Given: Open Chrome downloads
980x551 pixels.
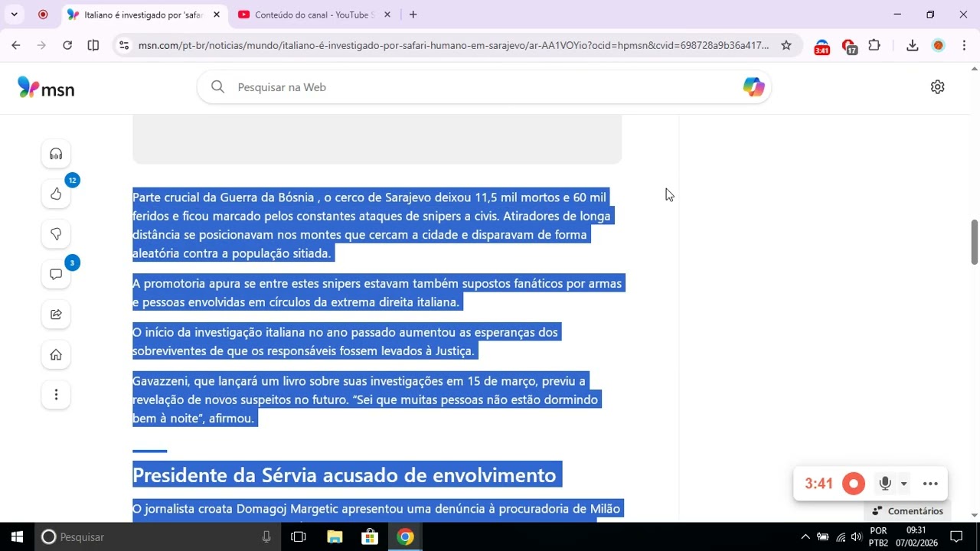Looking at the screenshot, I should [x=912, y=45].
